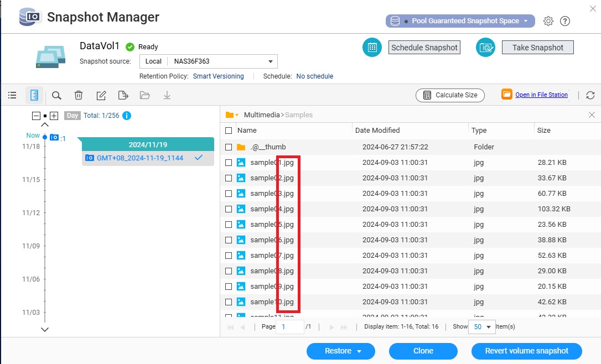Select the timeline view icon

click(34, 95)
